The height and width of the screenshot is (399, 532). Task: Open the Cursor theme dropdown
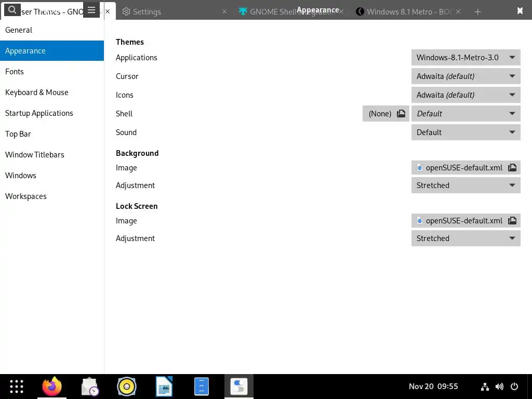pos(465,76)
